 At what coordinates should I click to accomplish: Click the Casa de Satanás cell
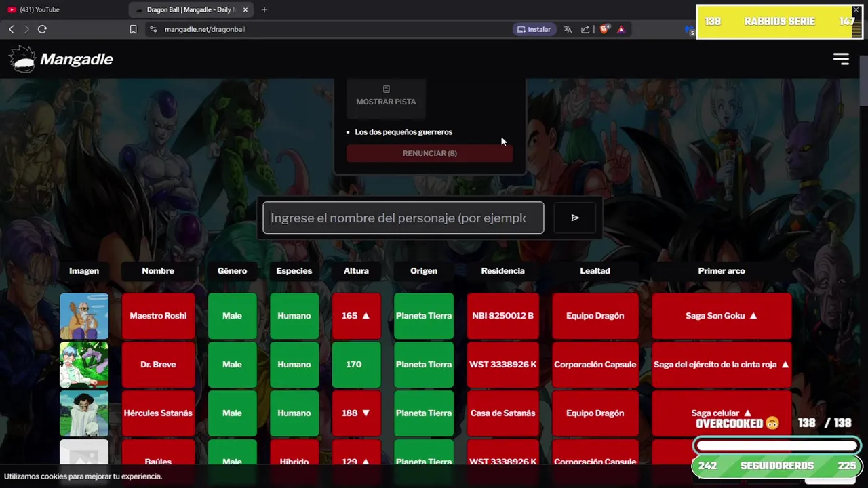(x=502, y=413)
